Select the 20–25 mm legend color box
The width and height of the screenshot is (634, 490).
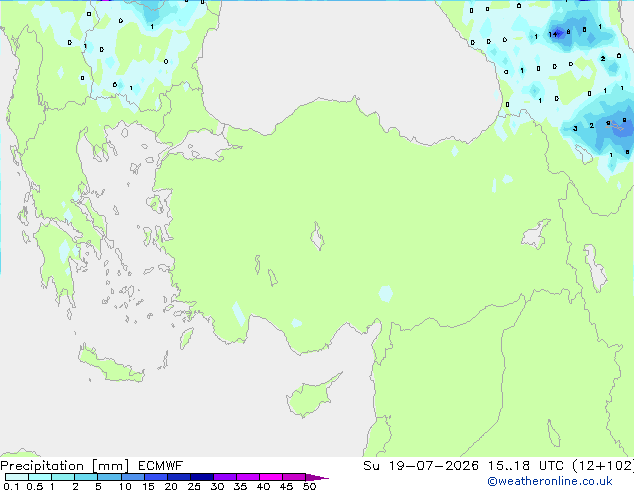pyautogui.click(x=179, y=477)
